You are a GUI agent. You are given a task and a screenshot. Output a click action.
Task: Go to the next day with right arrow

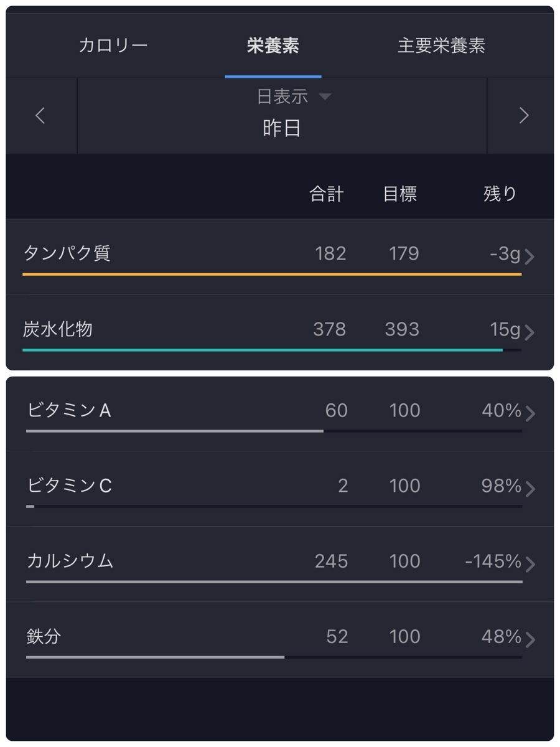[x=524, y=116]
